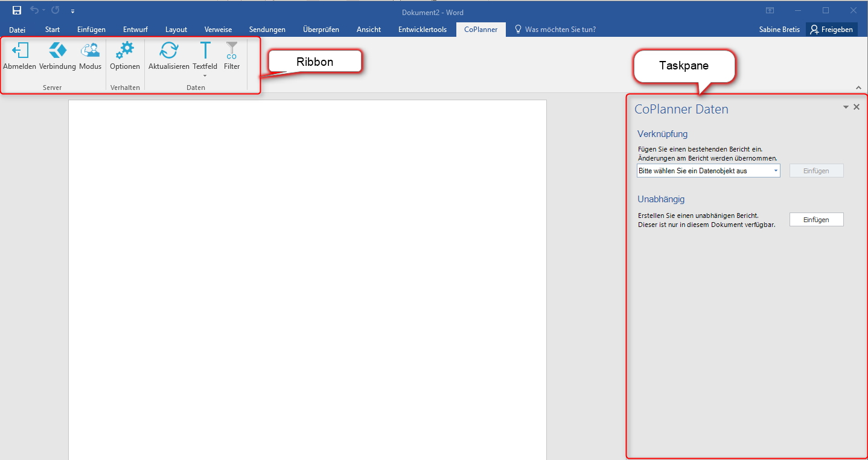
Task: Click the Verknüpfung section heading
Action: [663, 134]
